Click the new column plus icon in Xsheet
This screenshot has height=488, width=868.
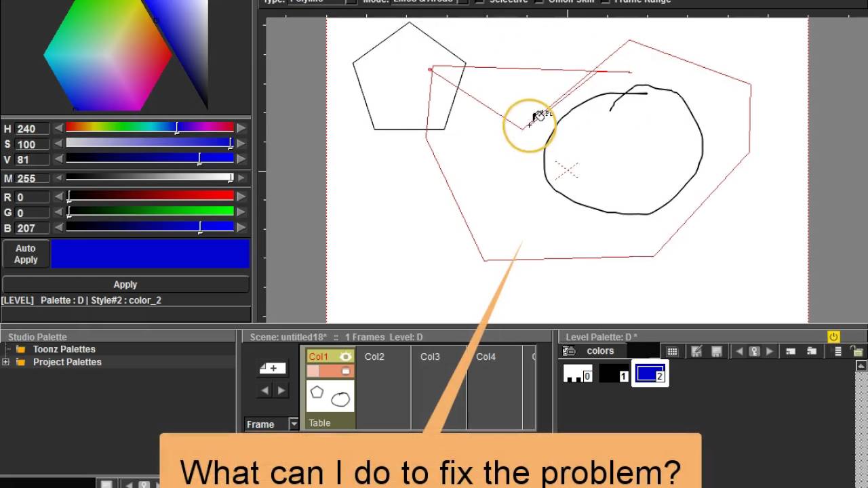pyautogui.click(x=273, y=368)
